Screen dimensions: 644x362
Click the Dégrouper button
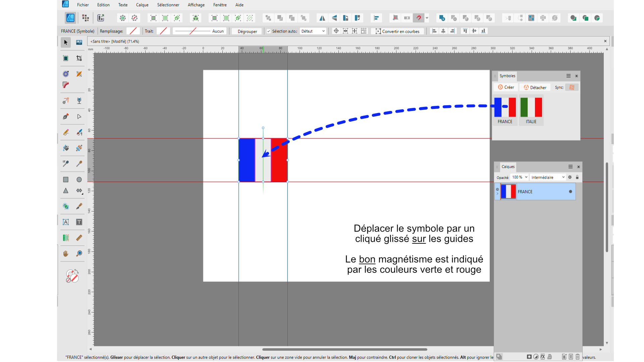[x=247, y=31]
